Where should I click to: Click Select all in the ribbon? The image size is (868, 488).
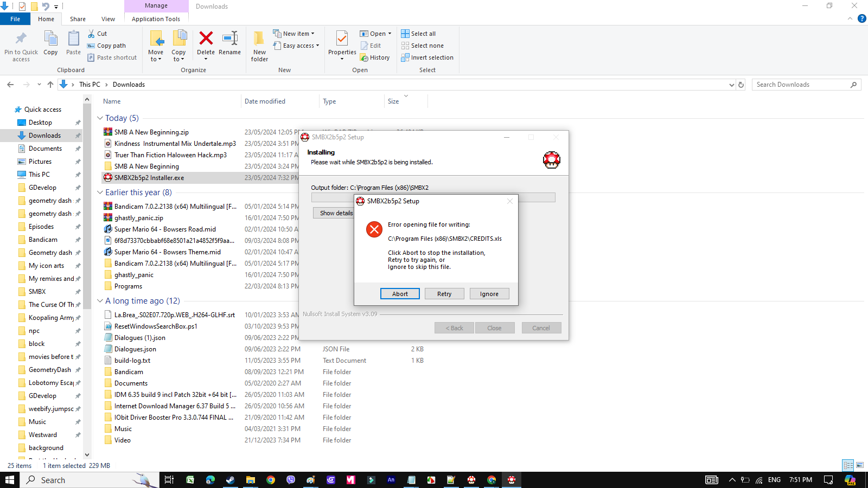point(418,34)
